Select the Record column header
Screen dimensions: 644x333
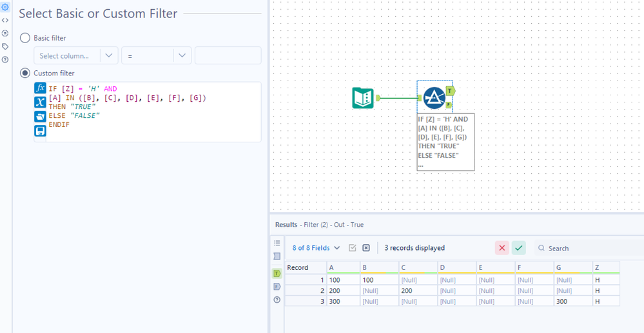(306, 268)
